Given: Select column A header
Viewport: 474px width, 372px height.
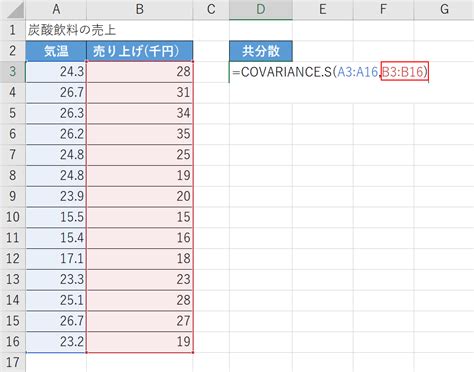Looking at the screenshot, I should tap(56, 10).
